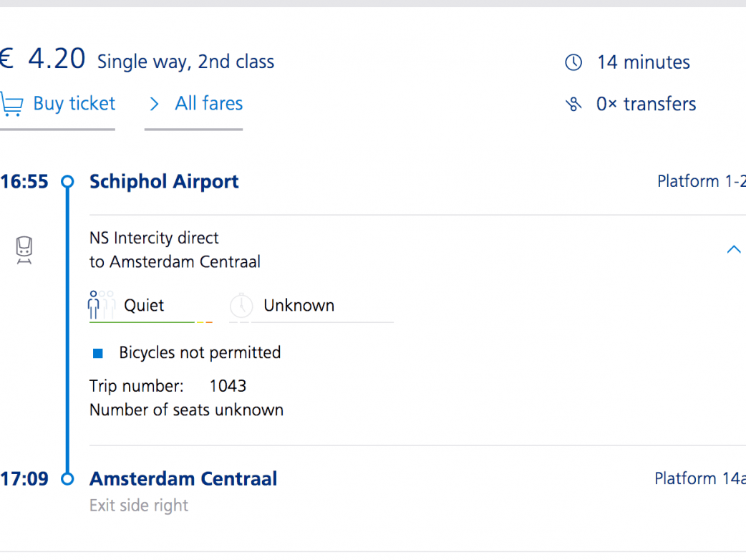Image resolution: width=746 pixels, height=560 pixels.
Task: Open the All fares link
Action: click(208, 104)
